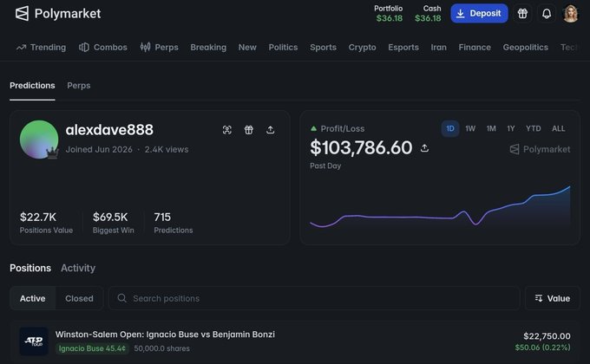Select the ALL time range
This screenshot has height=364, width=590.
[x=559, y=128]
